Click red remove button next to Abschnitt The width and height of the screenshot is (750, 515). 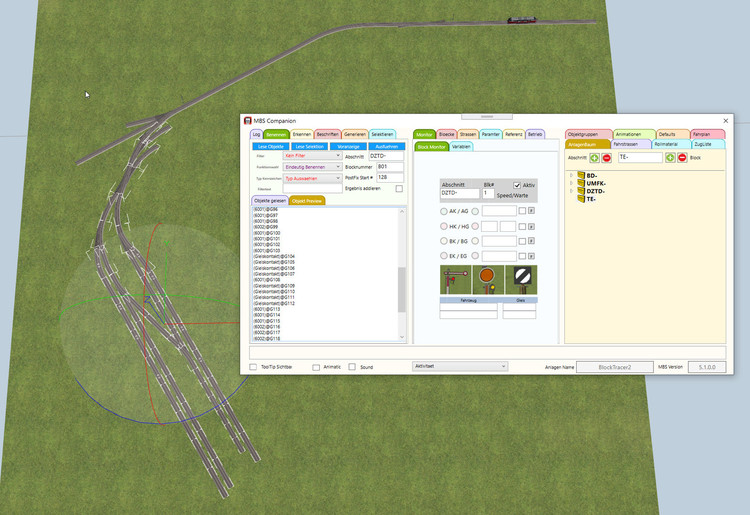point(607,157)
